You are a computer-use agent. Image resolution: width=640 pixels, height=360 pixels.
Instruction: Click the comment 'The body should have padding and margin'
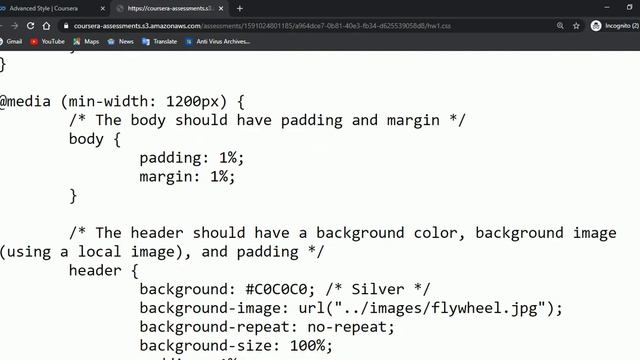pyautogui.click(x=267, y=120)
